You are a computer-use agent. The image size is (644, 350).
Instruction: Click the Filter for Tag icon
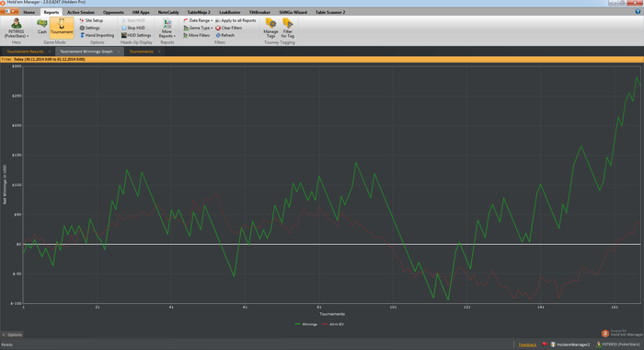point(287,28)
